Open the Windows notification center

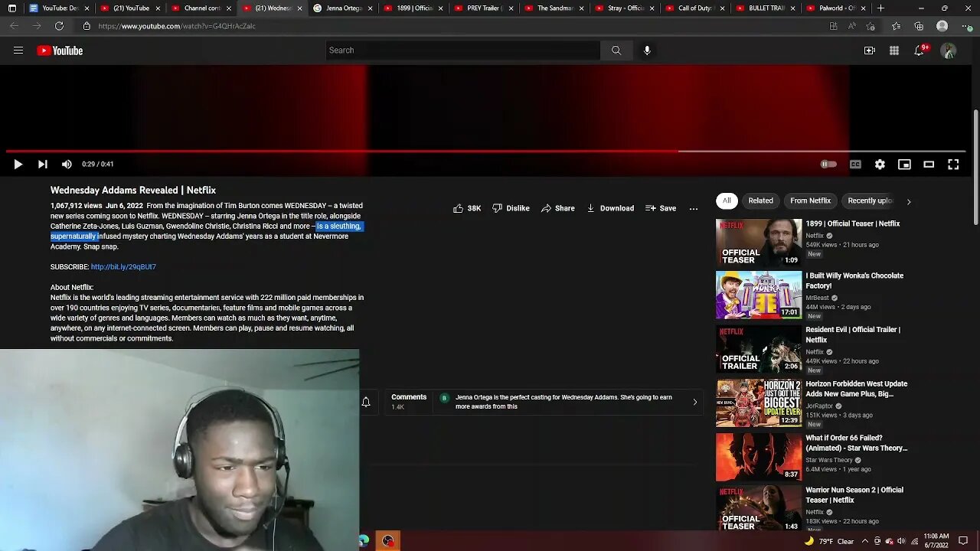[963, 541]
